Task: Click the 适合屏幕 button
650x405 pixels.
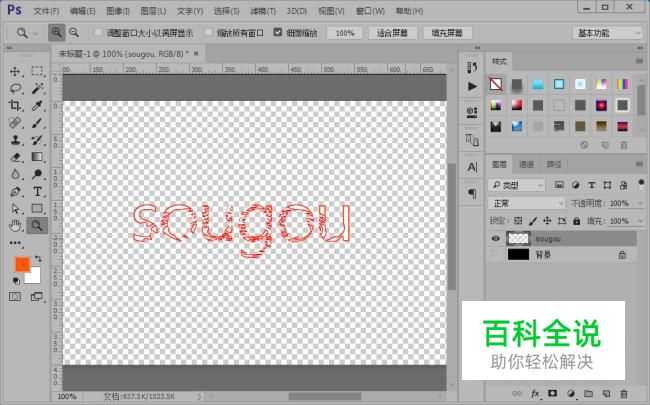Action: tap(392, 33)
